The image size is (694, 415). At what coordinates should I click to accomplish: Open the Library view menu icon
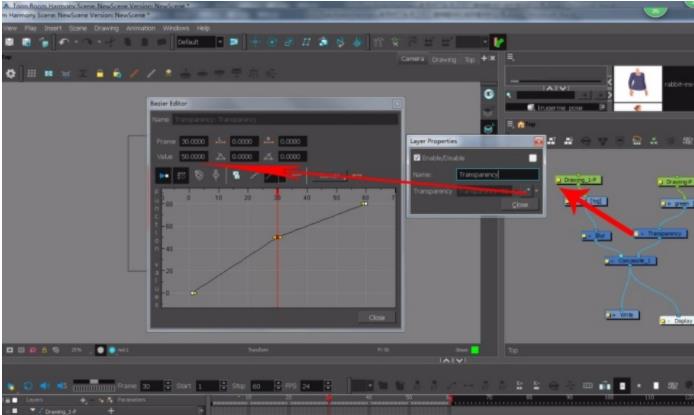[x=510, y=57]
